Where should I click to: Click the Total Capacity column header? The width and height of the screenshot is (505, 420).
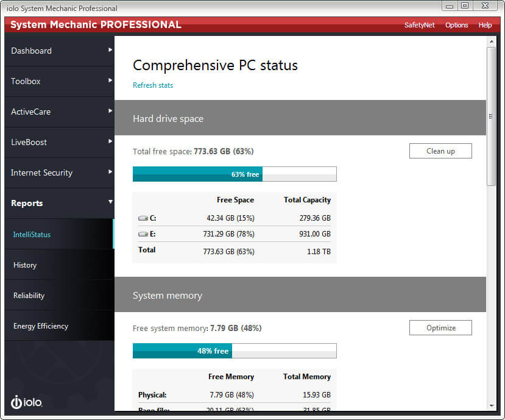[x=307, y=200]
